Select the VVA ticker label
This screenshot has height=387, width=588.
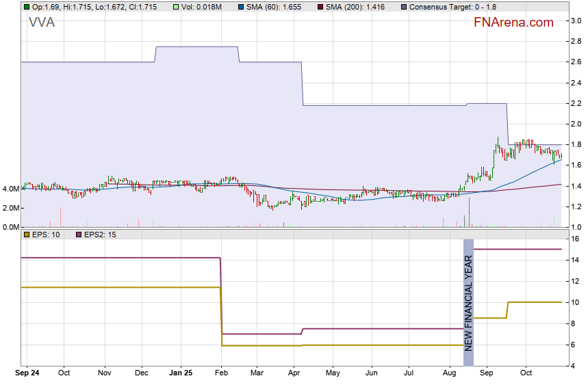tap(42, 23)
